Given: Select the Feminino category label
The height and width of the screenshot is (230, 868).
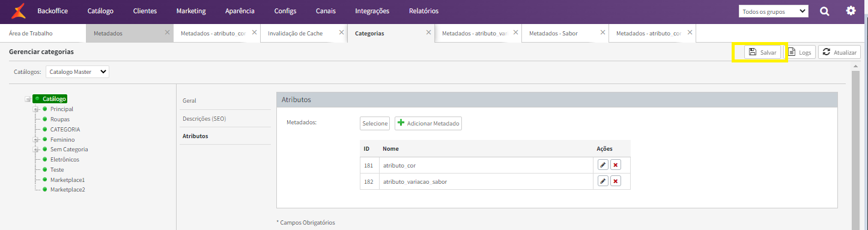Looking at the screenshot, I should click(x=62, y=139).
